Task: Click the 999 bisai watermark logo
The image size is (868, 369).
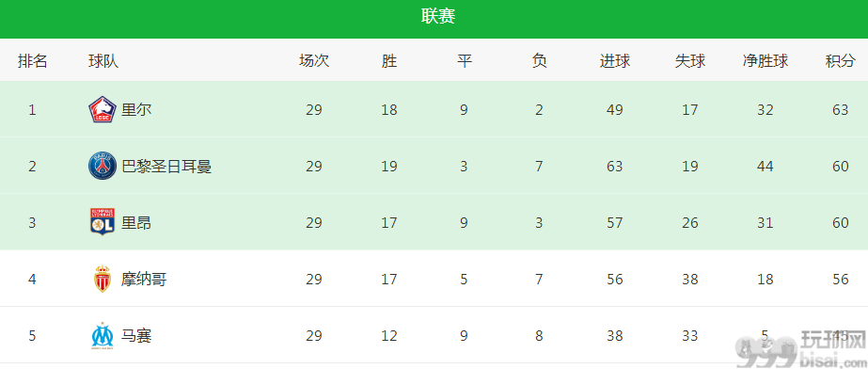Action: click(x=800, y=349)
